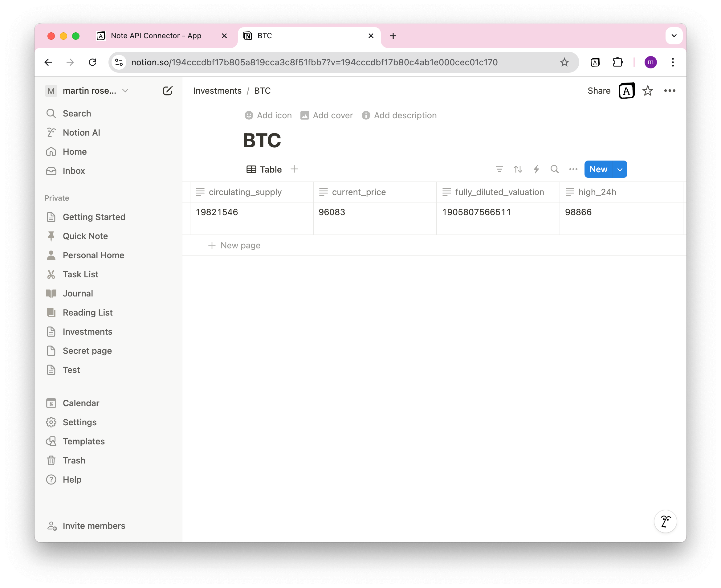Click the bookmark star in the address bar
The image size is (721, 588).
pyautogui.click(x=564, y=62)
